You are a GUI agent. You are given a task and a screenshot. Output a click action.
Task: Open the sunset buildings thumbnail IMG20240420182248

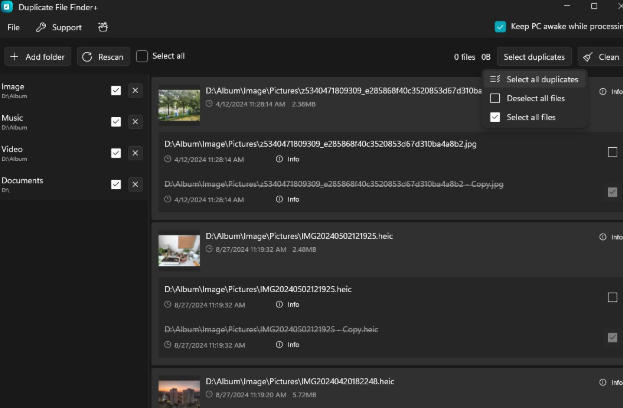179,393
